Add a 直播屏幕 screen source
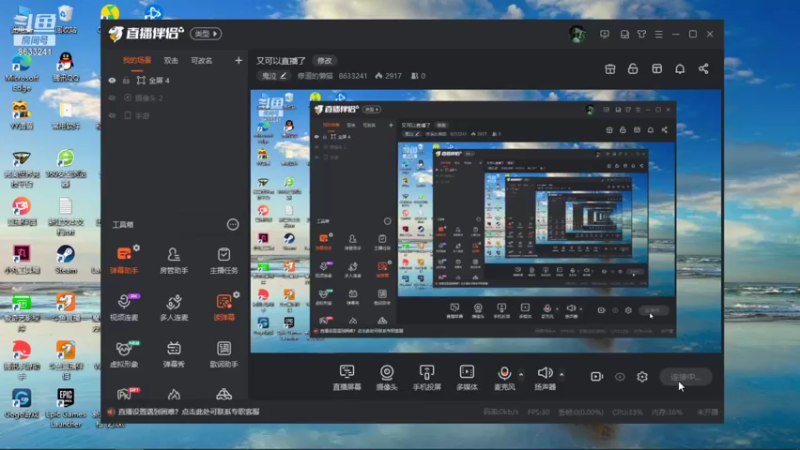The height and width of the screenshot is (450, 800). click(x=347, y=378)
